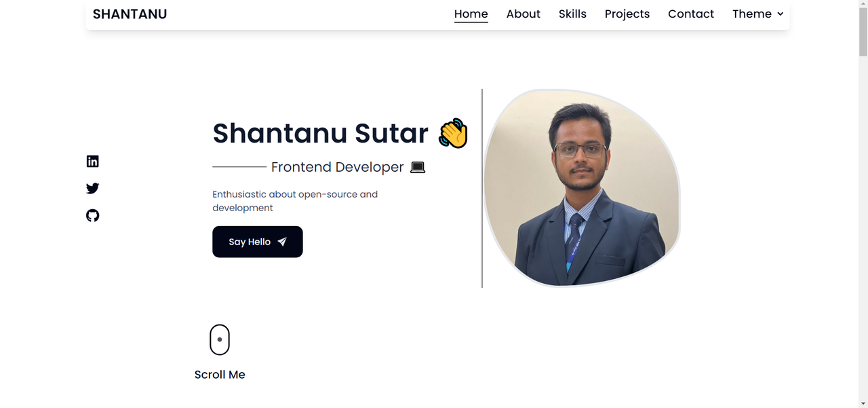Jump to the Projects section
The image size is (868, 408).
627,14
